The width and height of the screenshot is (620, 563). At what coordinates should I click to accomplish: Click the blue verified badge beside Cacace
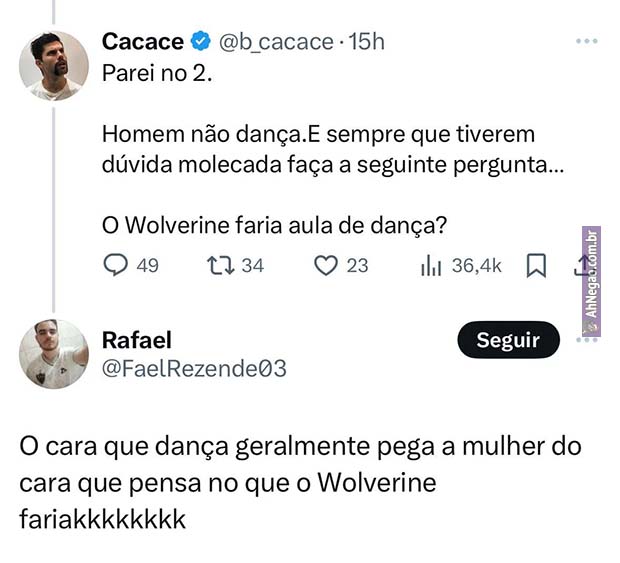click(200, 42)
